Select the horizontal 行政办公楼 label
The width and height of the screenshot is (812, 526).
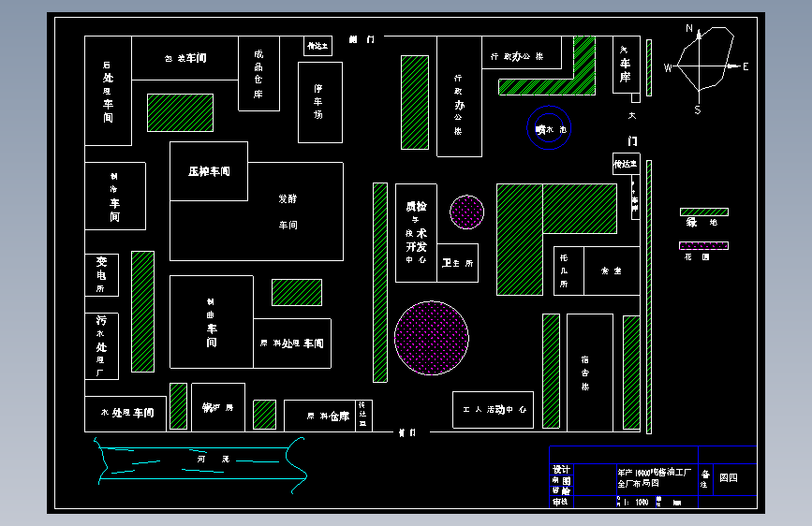point(517,56)
